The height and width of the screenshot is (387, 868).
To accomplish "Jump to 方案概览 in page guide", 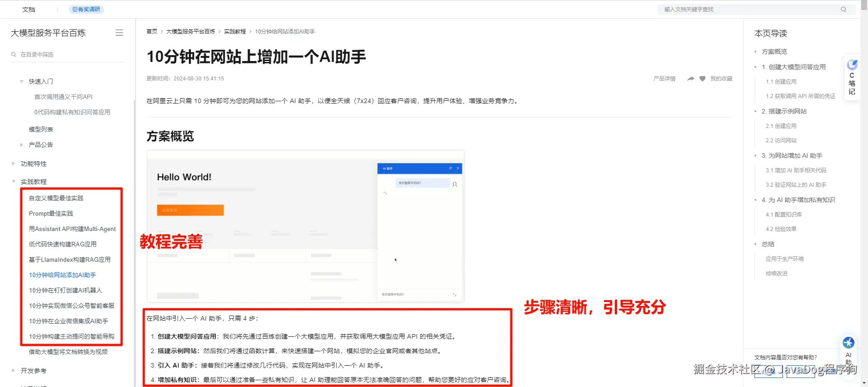I will pos(774,52).
